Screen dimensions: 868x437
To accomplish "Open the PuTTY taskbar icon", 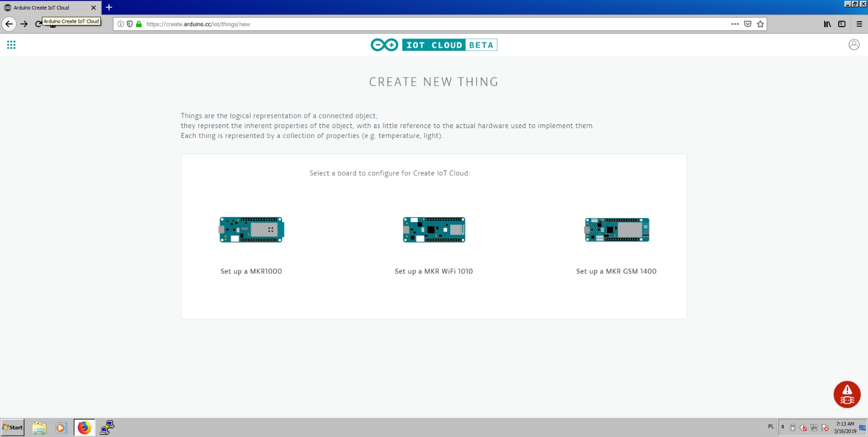I will pyautogui.click(x=107, y=428).
